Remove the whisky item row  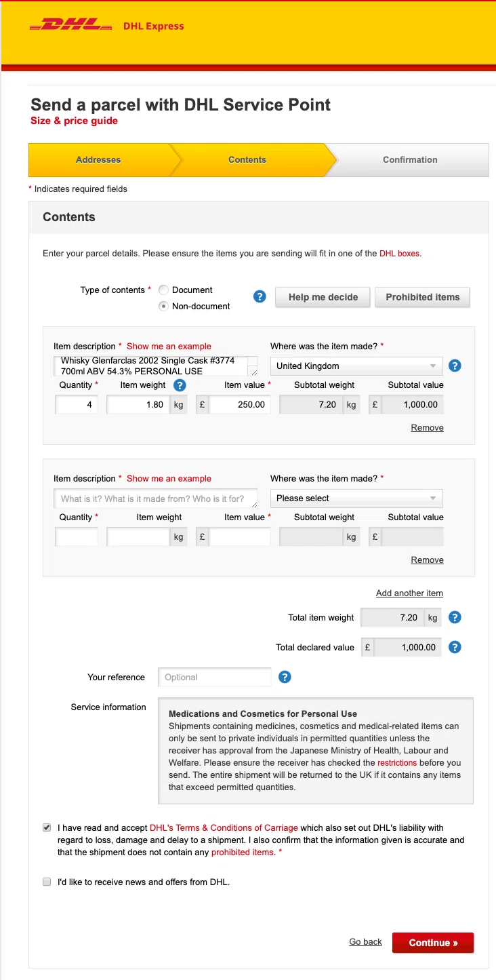pos(428,428)
